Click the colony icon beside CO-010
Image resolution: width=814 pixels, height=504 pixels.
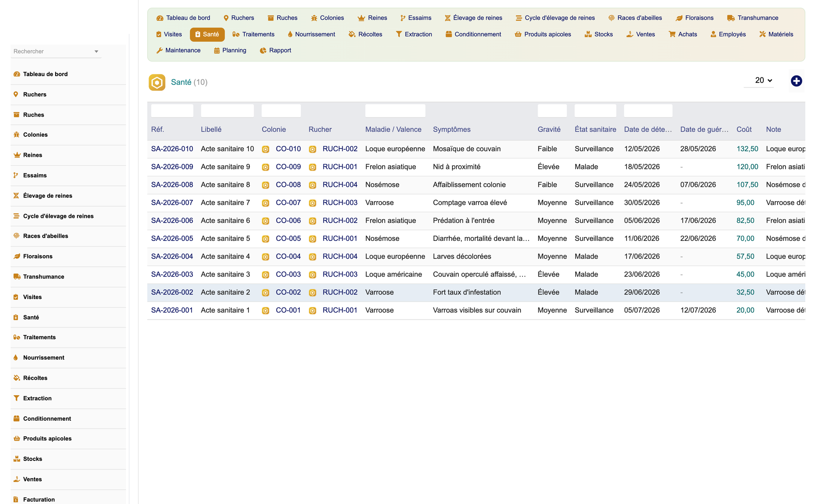(266, 149)
